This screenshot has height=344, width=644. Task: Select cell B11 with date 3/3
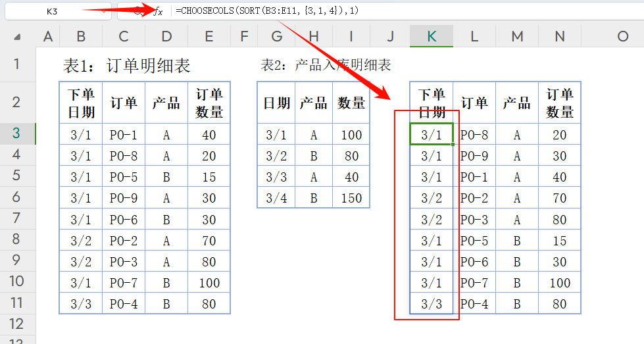click(81, 303)
